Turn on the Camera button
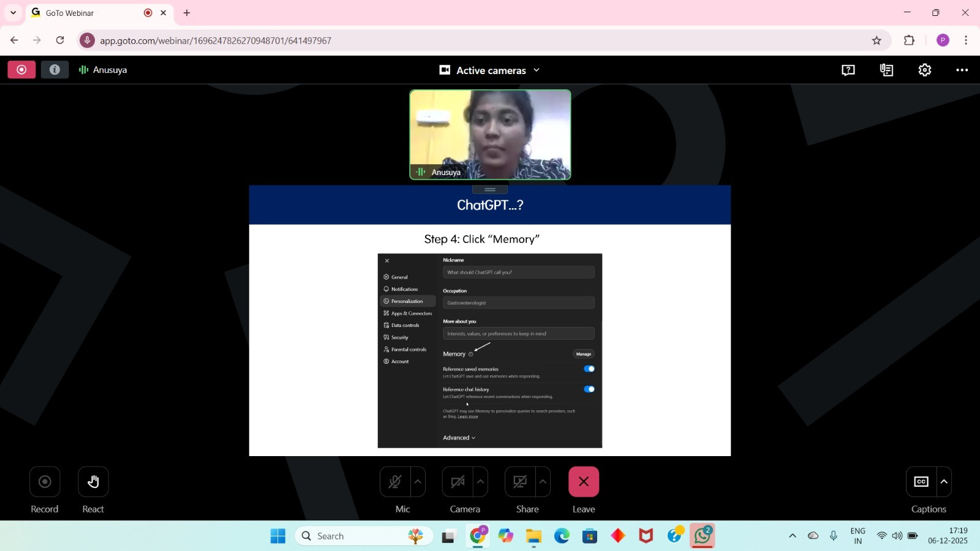Image resolution: width=980 pixels, height=551 pixels. (x=458, y=482)
